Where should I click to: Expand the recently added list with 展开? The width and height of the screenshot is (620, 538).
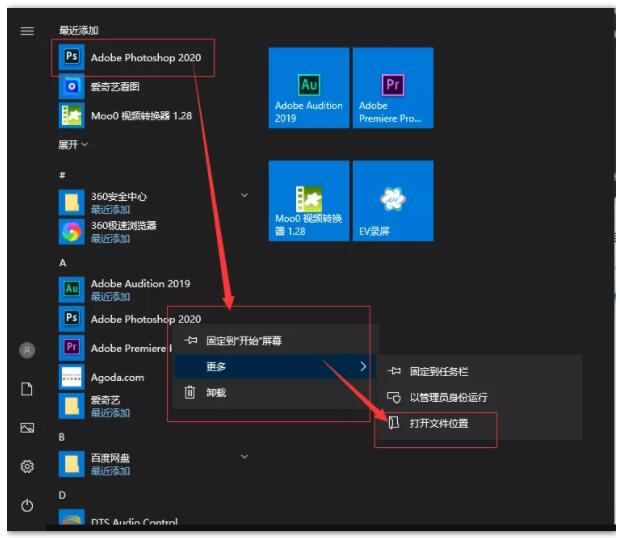[73, 145]
